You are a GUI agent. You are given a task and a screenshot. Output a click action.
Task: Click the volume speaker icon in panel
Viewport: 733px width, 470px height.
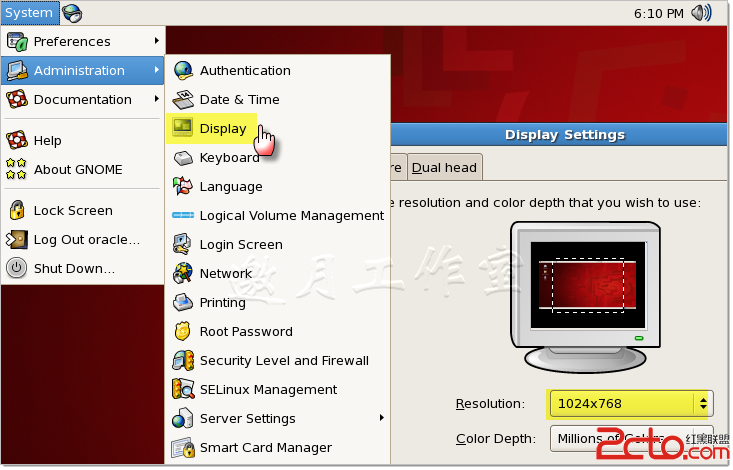point(701,13)
